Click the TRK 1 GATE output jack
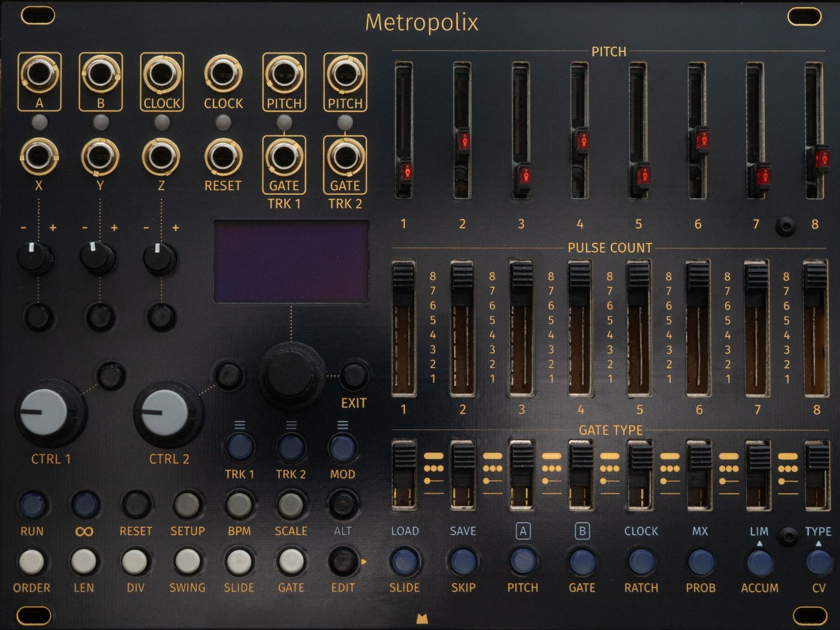 [x=284, y=156]
